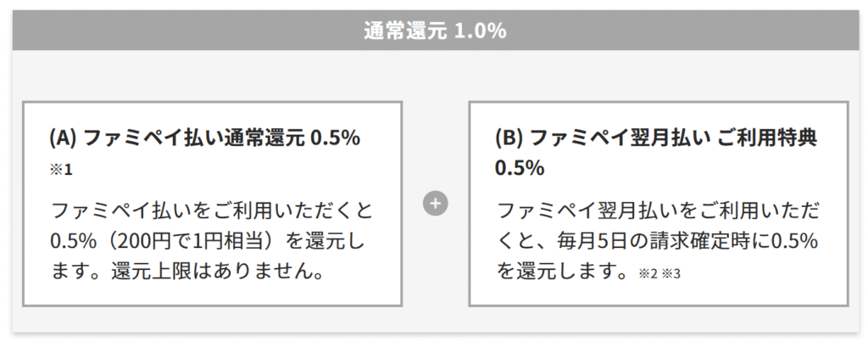This screenshot has height=348, width=868.
Task: Click the 0.5% figure in heading A
Action: click(336, 139)
